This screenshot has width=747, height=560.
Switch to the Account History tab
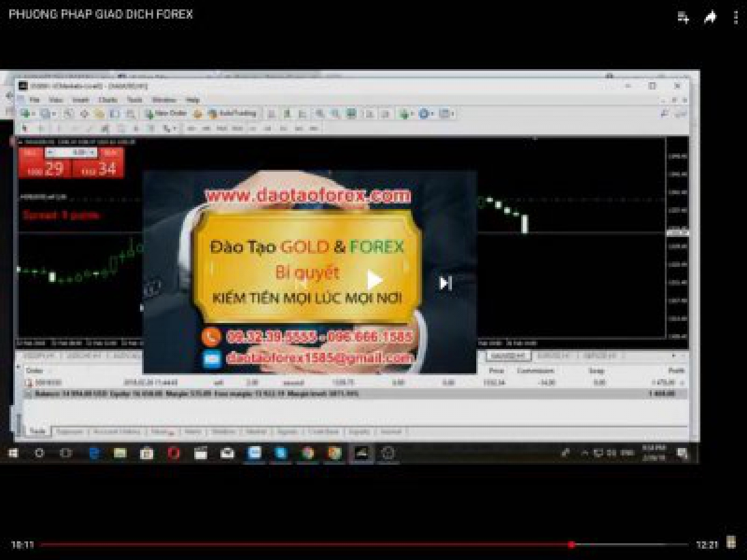(118, 431)
